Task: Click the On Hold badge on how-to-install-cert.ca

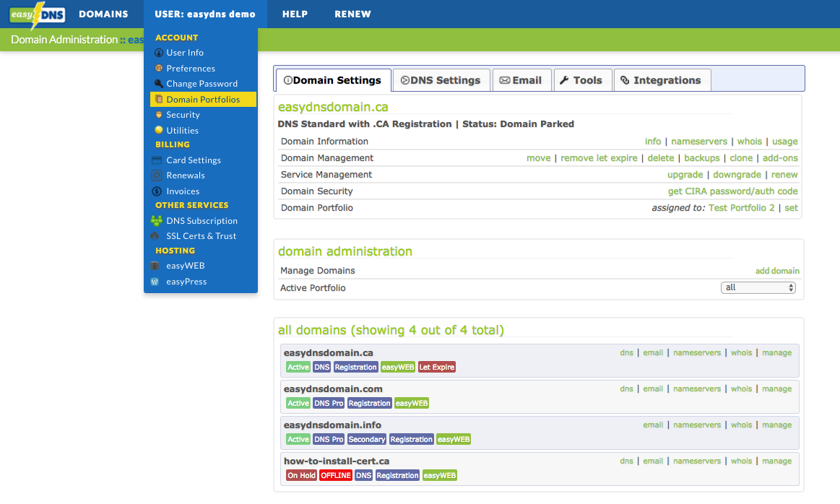Action: (301, 475)
